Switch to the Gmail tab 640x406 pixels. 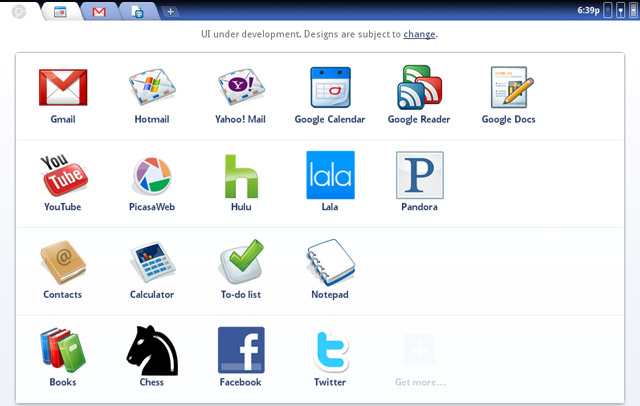99,12
